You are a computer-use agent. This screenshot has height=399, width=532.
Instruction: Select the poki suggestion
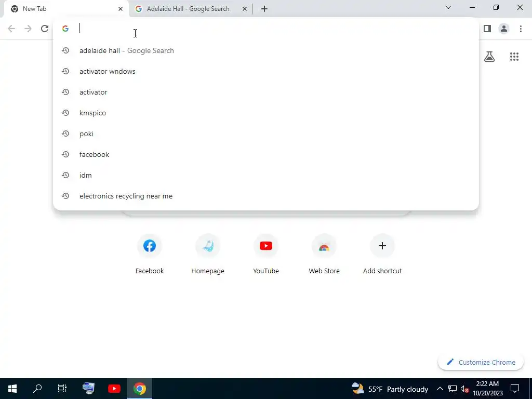coord(266,134)
